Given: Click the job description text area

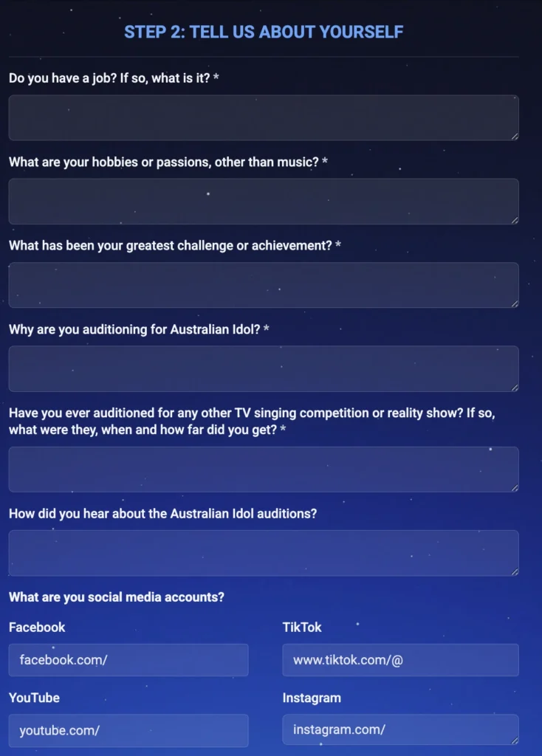Looking at the screenshot, I should (263, 117).
